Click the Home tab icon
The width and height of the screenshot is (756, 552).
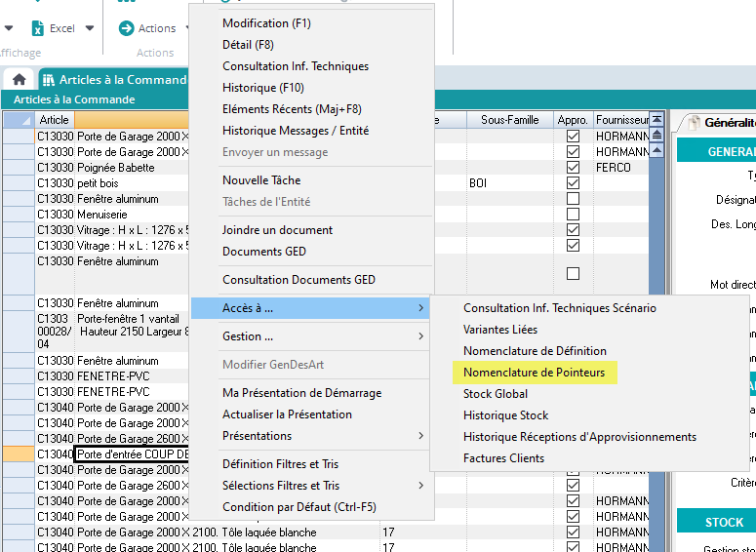[19, 79]
